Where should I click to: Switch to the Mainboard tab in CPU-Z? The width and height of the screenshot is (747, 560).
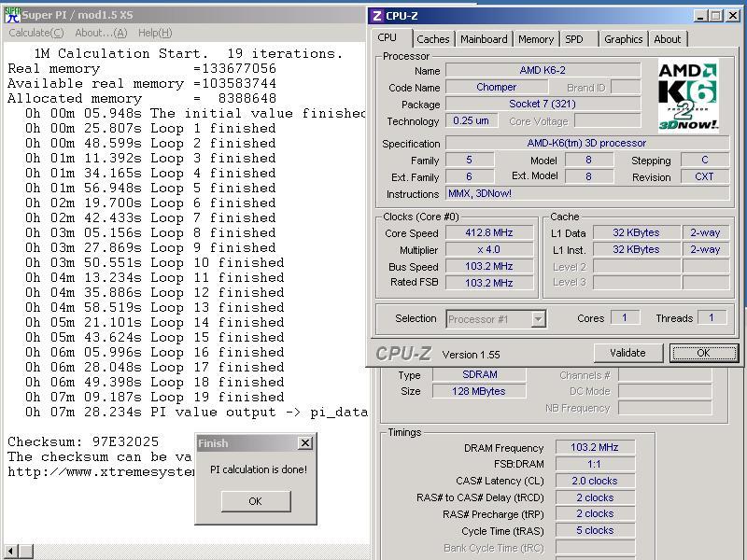[484, 39]
